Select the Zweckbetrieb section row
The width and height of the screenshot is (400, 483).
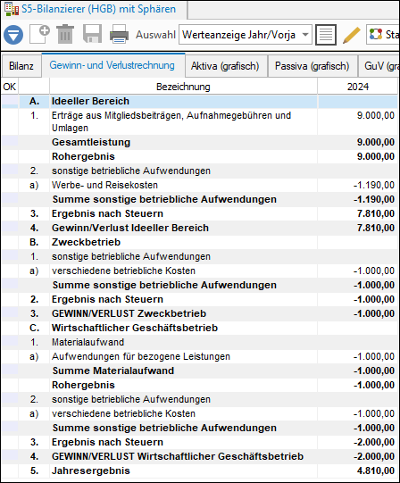click(x=199, y=242)
